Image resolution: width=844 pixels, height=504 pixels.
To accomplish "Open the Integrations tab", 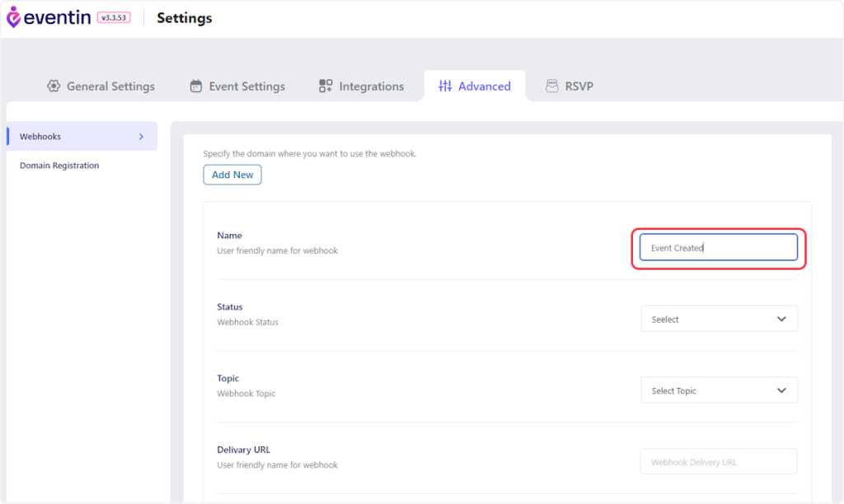I will pyautogui.click(x=371, y=86).
